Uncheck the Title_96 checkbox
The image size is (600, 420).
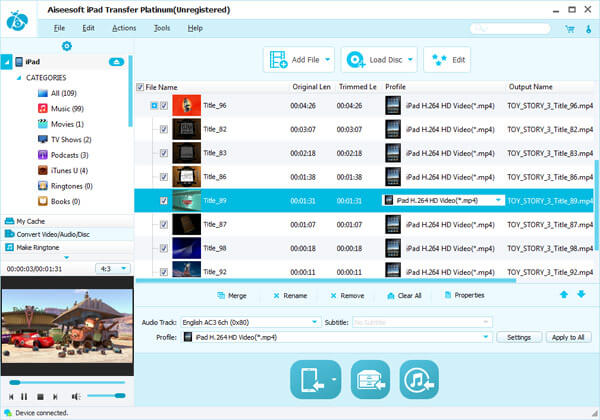coord(164,106)
